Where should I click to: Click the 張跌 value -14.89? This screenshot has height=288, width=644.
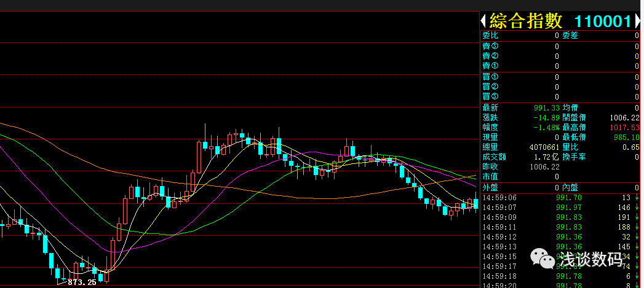click(x=546, y=118)
